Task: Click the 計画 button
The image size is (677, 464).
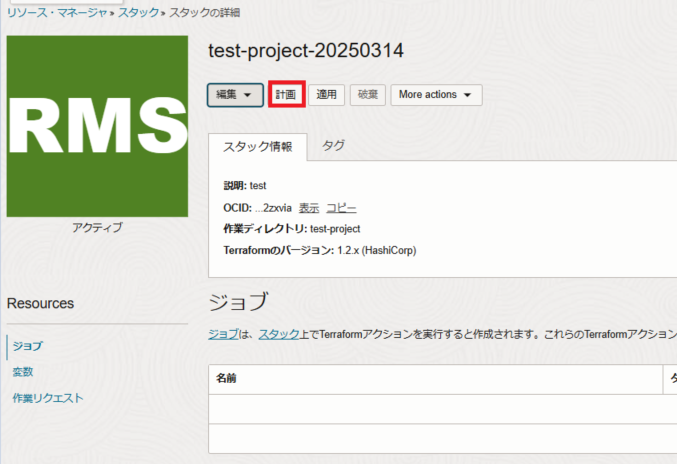Action: (286, 95)
